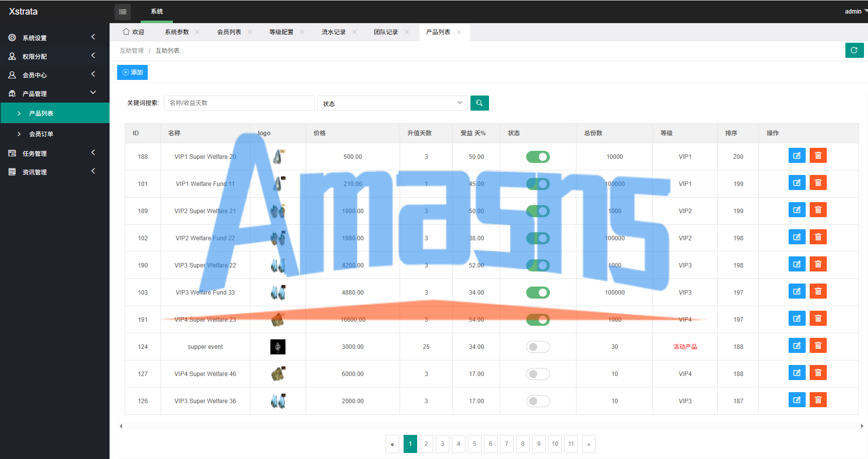Switch to the 等级配置 tab

pos(281,32)
